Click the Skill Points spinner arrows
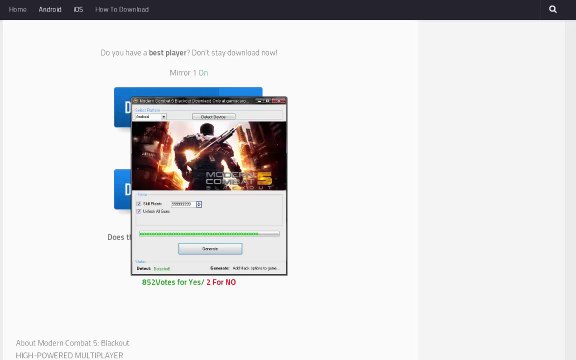The height and width of the screenshot is (360, 576). (x=199, y=204)
